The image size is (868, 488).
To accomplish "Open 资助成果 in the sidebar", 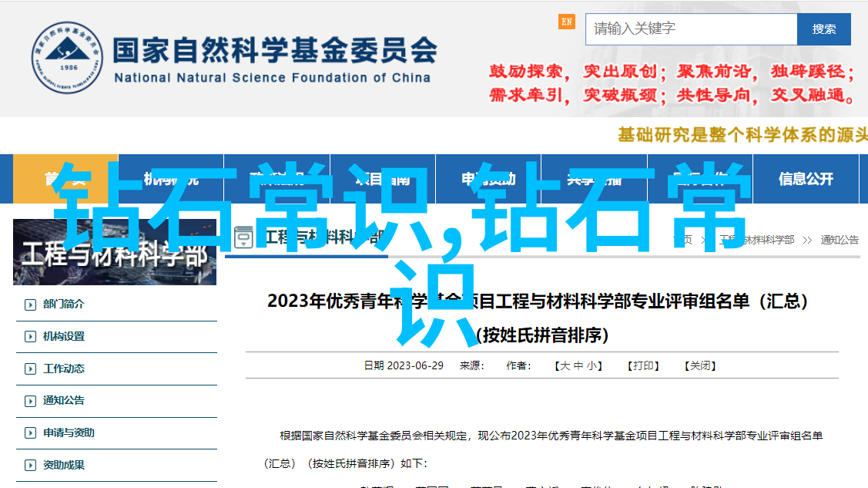I will click(64, 465).
